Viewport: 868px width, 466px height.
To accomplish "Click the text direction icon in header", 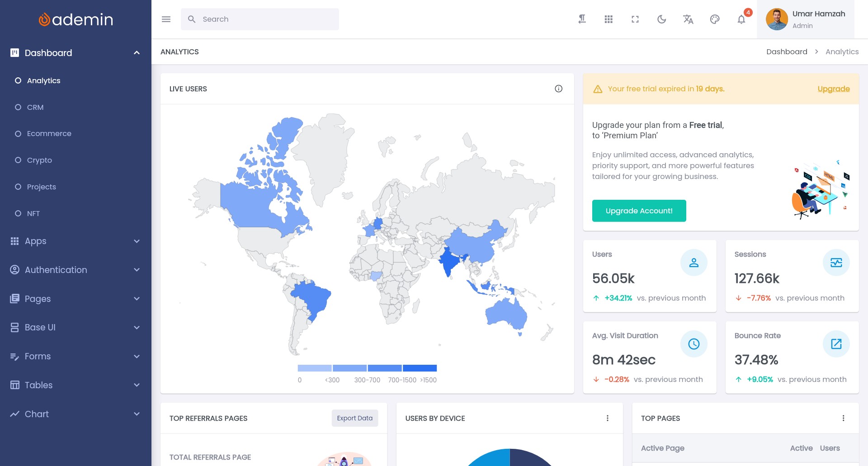I will [x=582, y=19].
